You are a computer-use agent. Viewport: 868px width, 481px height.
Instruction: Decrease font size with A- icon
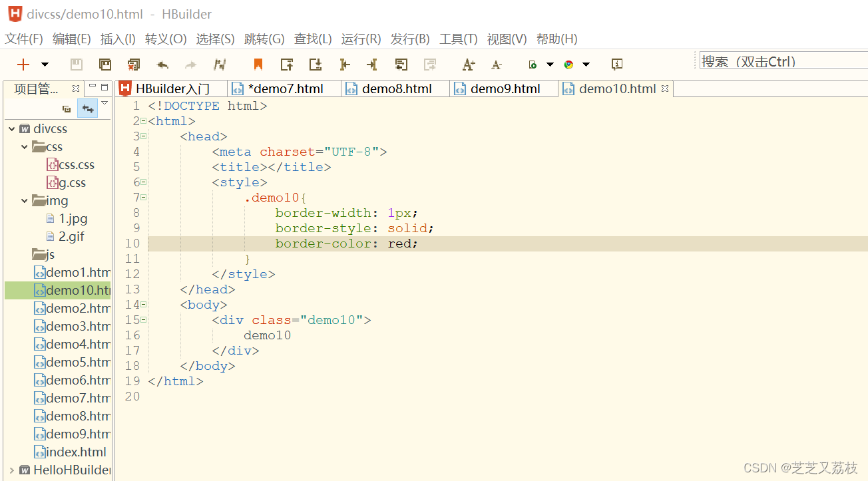pos(497,65)
